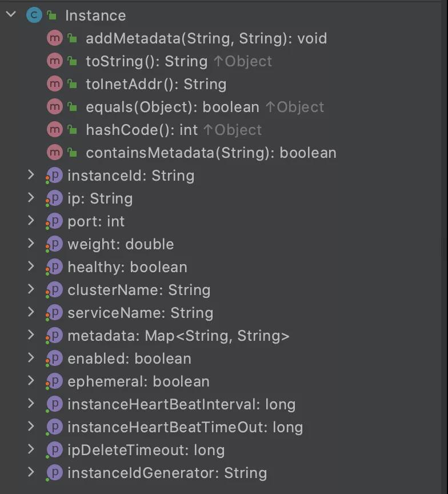Select the clusterName: String property

(x=139, y=290)
